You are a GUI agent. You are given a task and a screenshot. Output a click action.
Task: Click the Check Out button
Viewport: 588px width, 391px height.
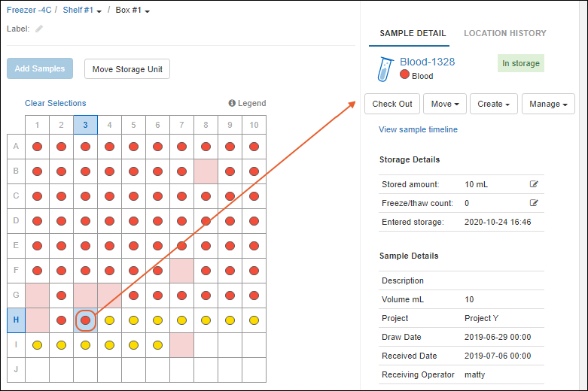pyautogui.click(x=391, y=104)
